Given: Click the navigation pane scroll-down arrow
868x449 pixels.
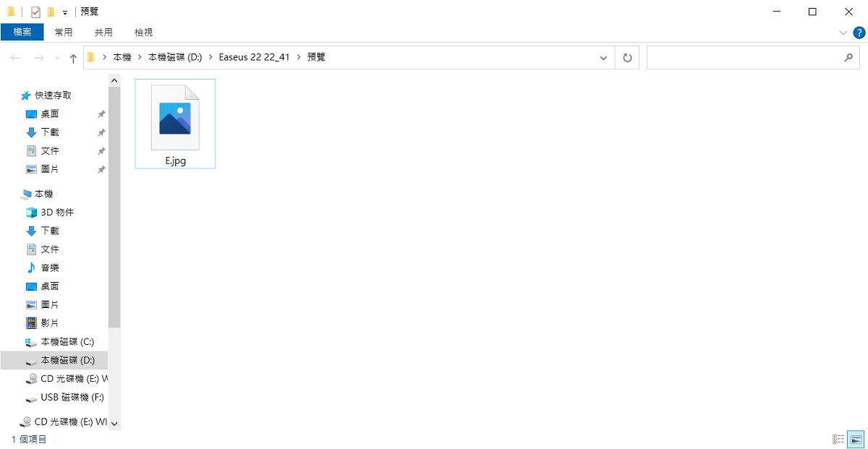Looking at the screenshot, I should (114, 424).
